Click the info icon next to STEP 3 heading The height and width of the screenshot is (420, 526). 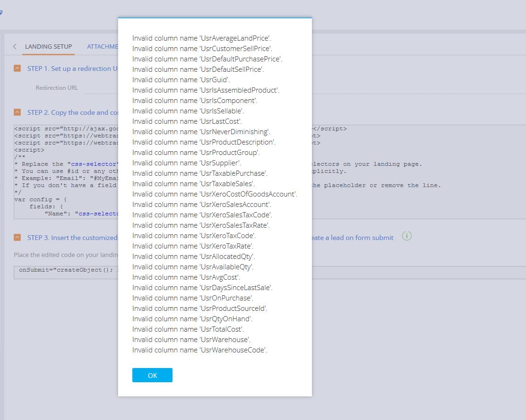coord(406,236)
